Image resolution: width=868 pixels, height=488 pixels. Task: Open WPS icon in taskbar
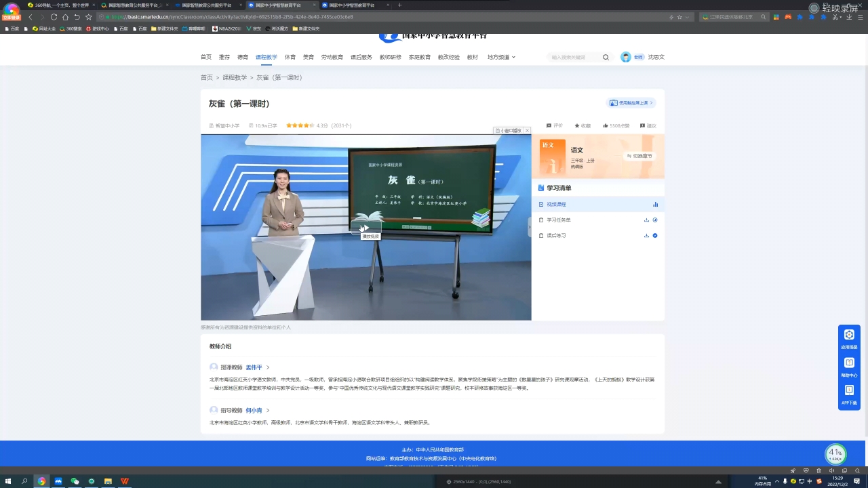pyautogui.click(x=125, y=481)
